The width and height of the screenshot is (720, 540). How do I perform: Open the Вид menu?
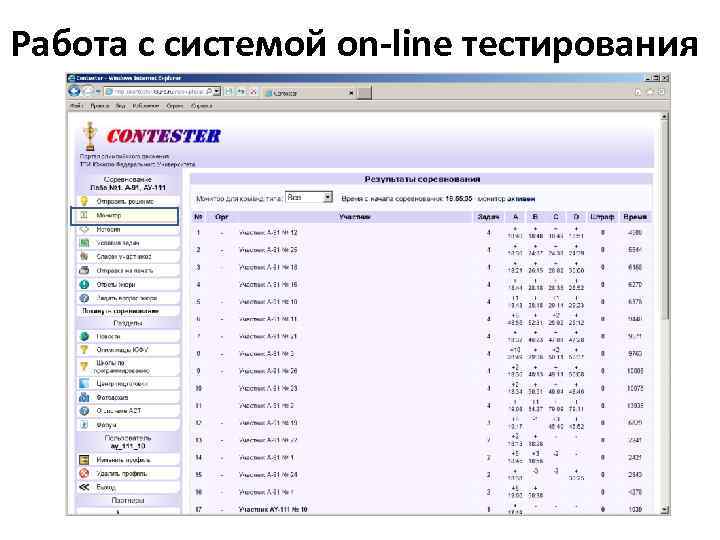[120, 106]
